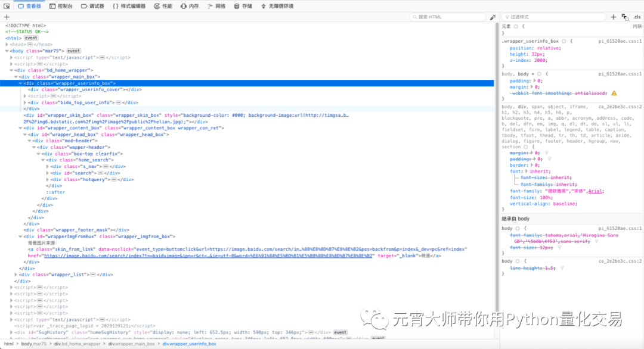Click the plus icon to create new node

pyautogui.click(x=7, y=17)
